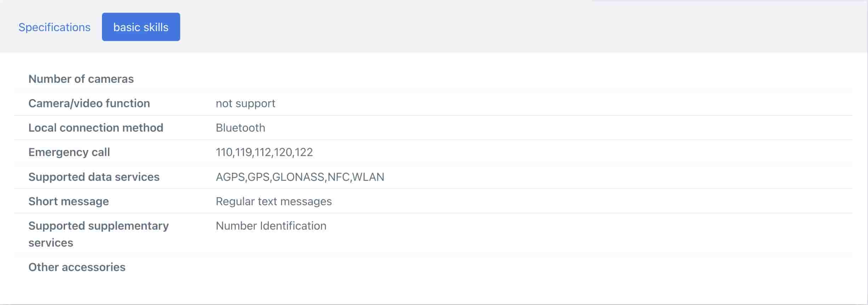
Task: Click the Short message label
Action: [69, 201]
